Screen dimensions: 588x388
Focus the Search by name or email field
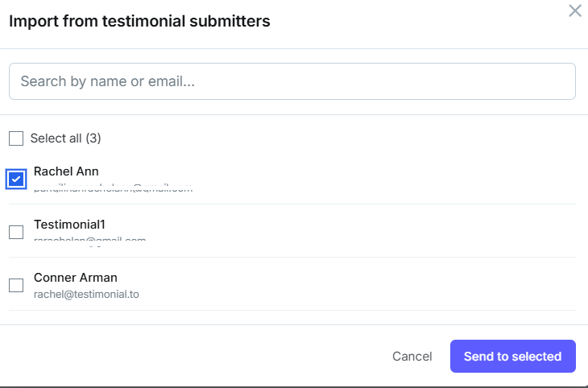(292, 81)
